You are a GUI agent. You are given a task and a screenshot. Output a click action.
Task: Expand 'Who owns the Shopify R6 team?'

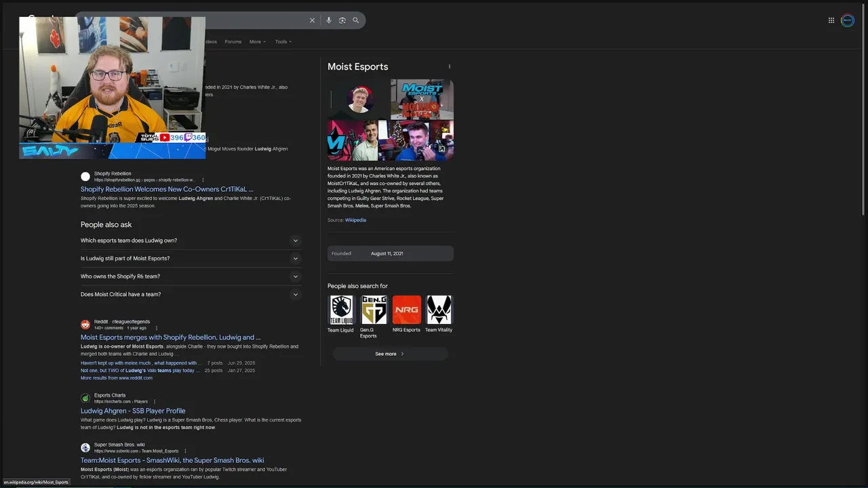click(190, 277)
